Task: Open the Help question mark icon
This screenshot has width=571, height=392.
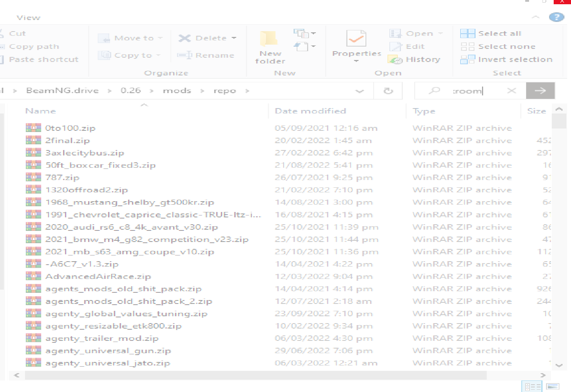Action: [x=556, y=17]
